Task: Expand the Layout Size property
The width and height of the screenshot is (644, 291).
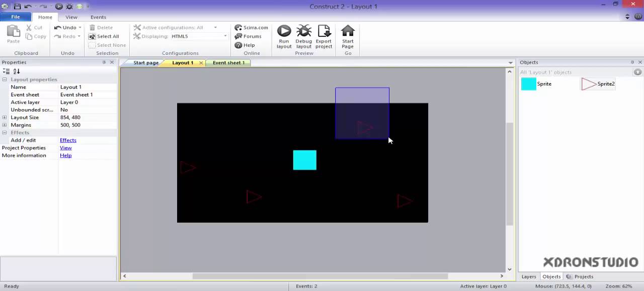Action: (5, 117)
